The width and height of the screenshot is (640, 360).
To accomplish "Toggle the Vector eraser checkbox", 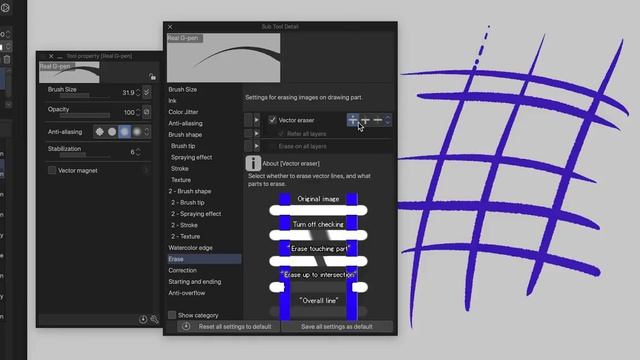I will (272, 120).
